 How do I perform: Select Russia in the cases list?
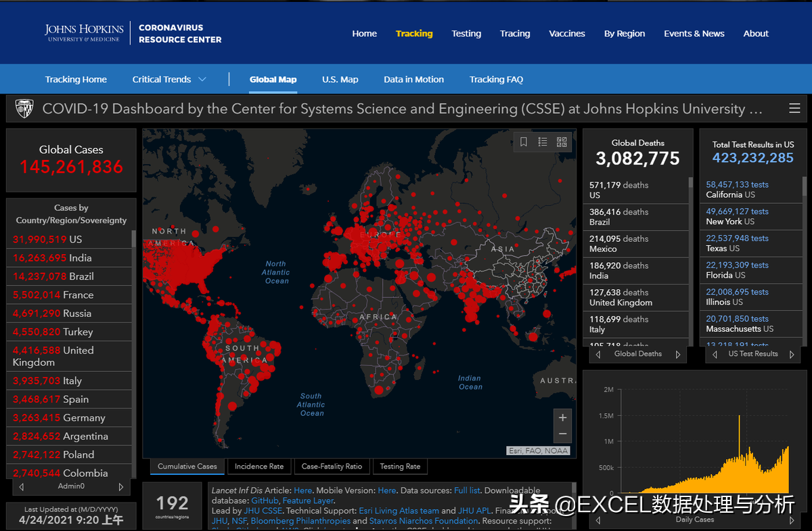click(69, 313)
